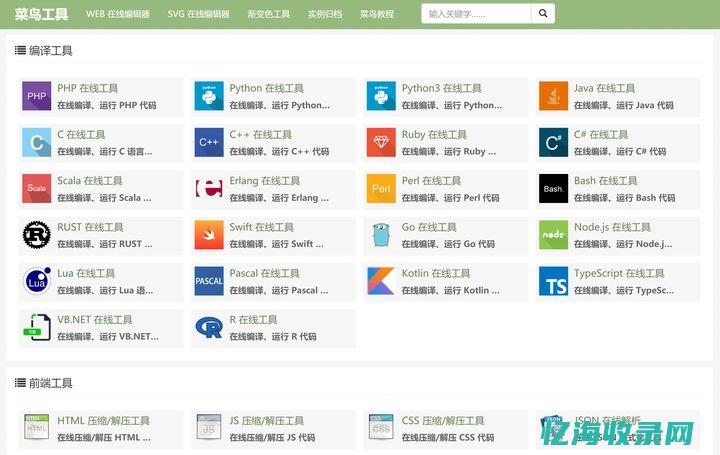Focus the keyword search input field
Screen dimensions: 720x455
[476, 14]
